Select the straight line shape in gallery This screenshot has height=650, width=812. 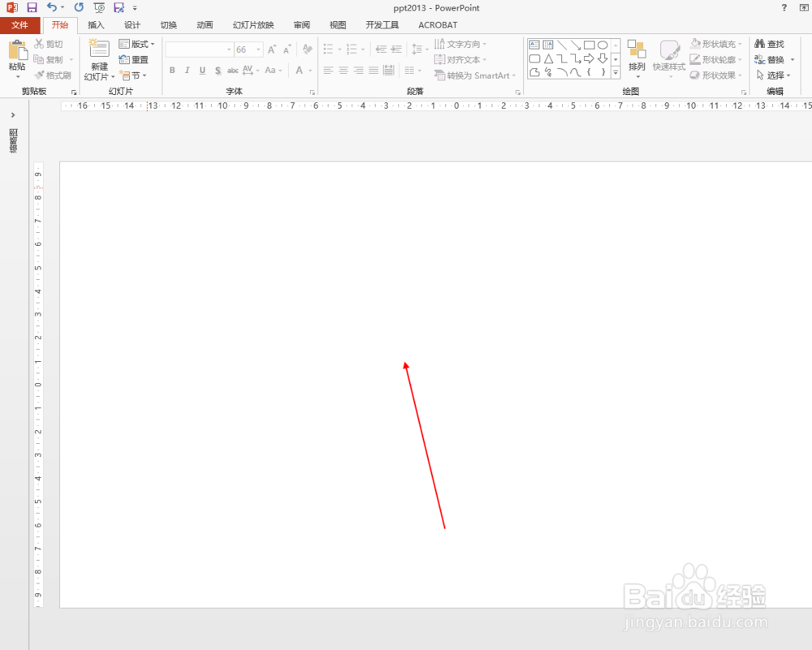coord(562,45)
